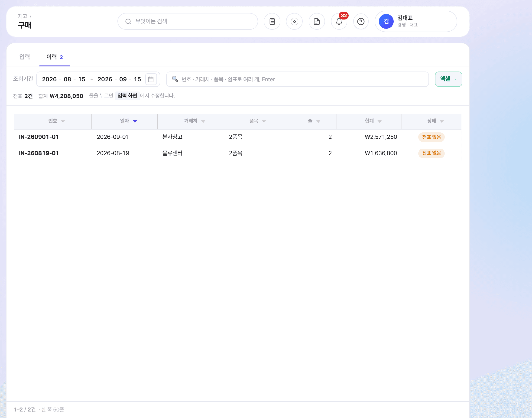Sort by 상태 column arrow
Viewport: 532px width, 418px height.
click(x=441, y=121)
